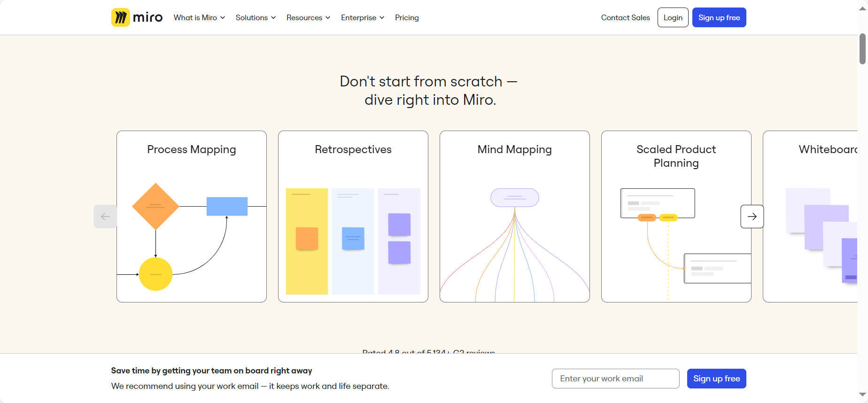Expand the What is Miro menu
Image resolution: width=868 pixels, height=403 pixels.
click(x=199, y=17)
